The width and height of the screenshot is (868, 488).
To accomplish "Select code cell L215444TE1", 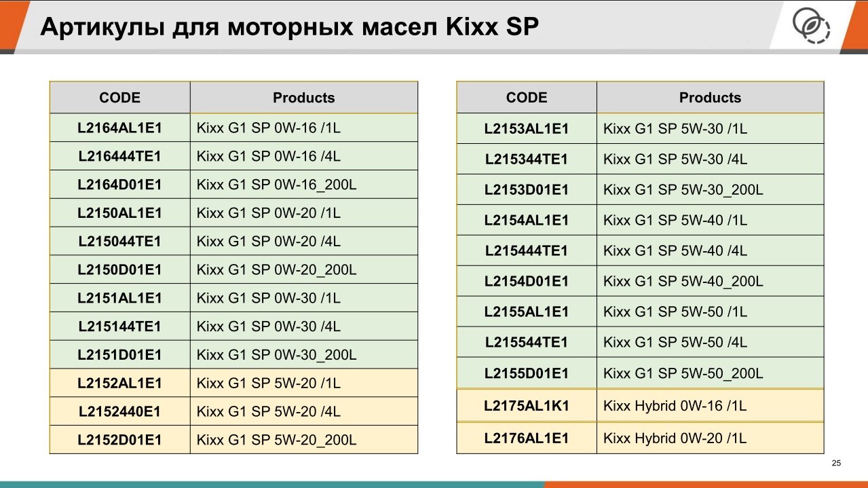I will pyautogui.click(x=527, y=251).
